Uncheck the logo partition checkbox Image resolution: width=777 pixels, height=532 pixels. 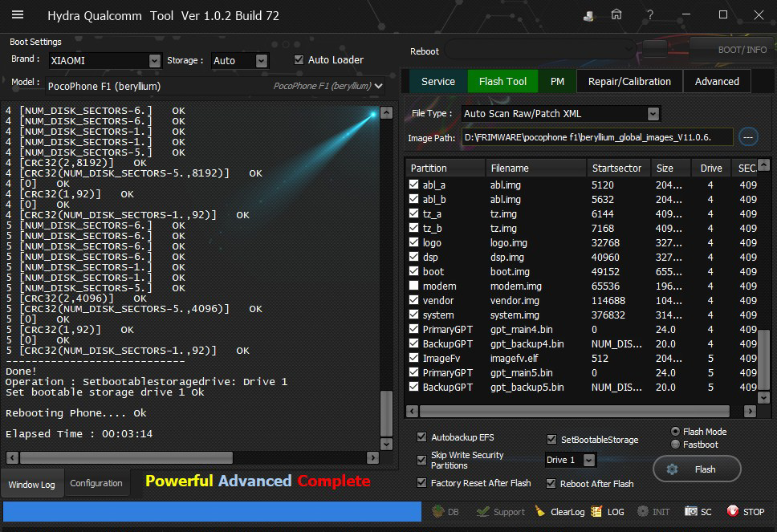(x=413, y=242)
